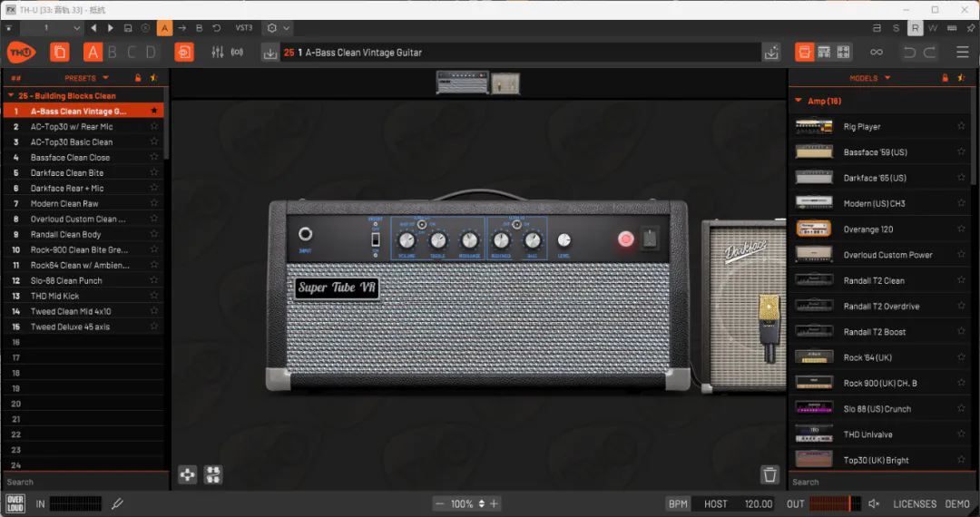Select the rig view layout icon
Viewport: 980px width, 517px height.
pyautogui.click(x=804, y=52)
